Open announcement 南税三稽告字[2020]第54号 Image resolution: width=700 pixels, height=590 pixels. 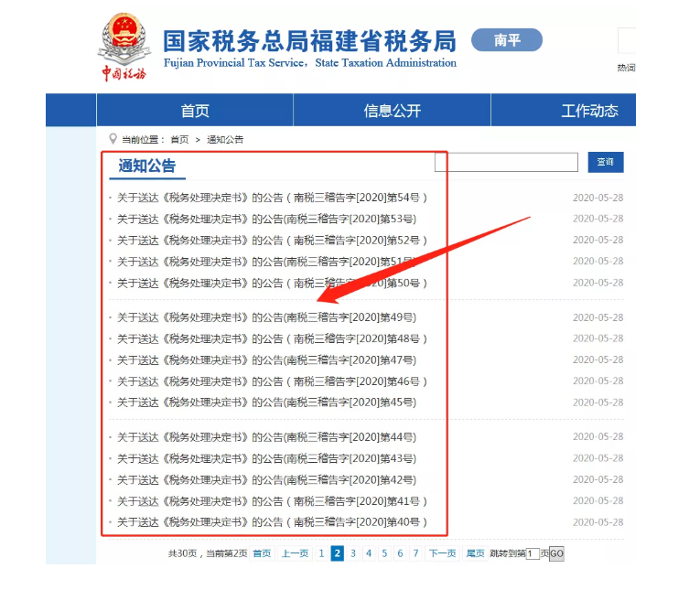[272, 198]
